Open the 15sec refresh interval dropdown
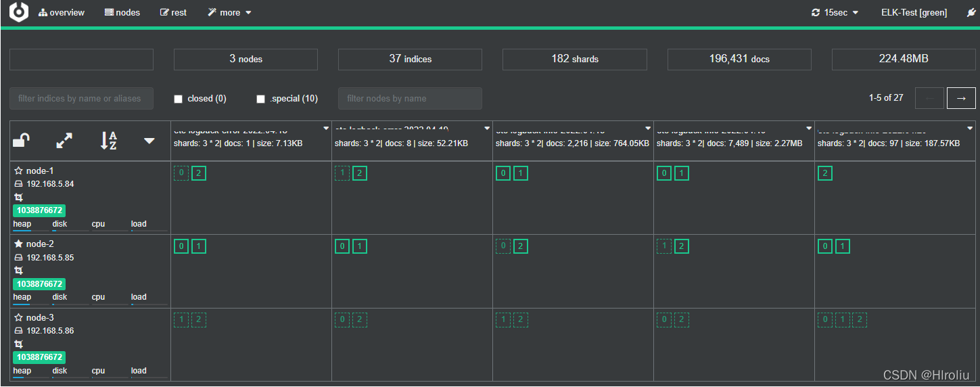Viewport: 980px width, 387px height. [835, 13]
